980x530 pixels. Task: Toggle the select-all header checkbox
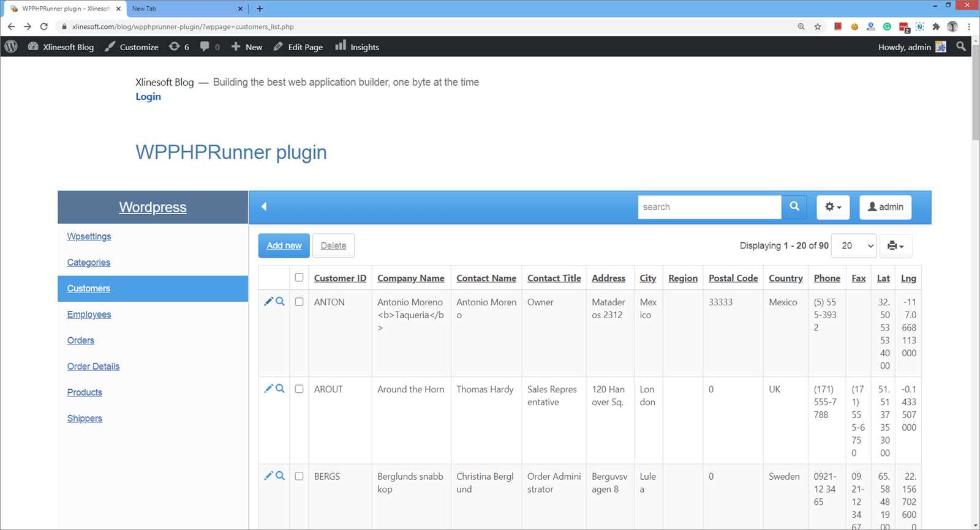tap(299, 277)
